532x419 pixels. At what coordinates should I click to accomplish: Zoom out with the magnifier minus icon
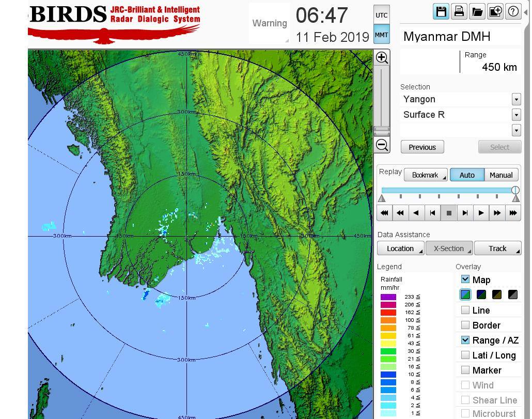pyautogui.click(x=382, y=145)
